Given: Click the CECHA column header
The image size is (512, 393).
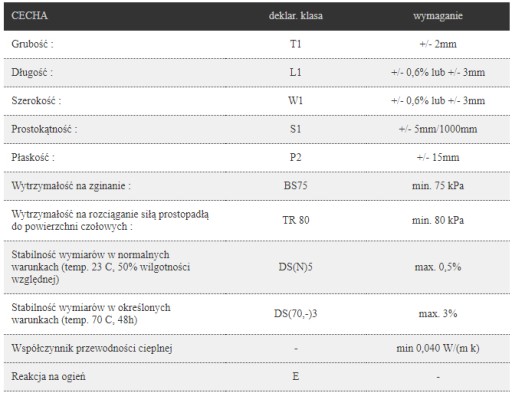Looking at the screenshot, I should click(29, 16).
